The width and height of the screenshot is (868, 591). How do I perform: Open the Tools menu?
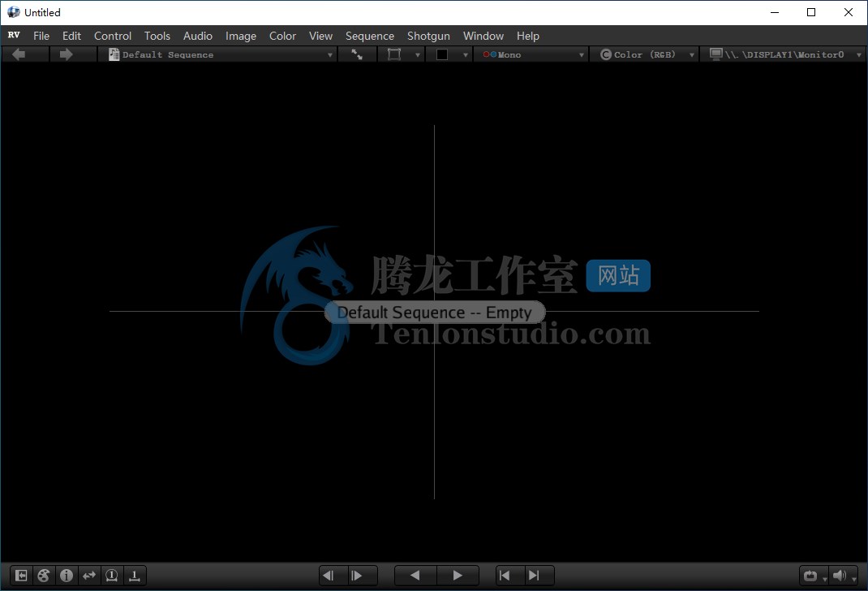click(157, 36)
